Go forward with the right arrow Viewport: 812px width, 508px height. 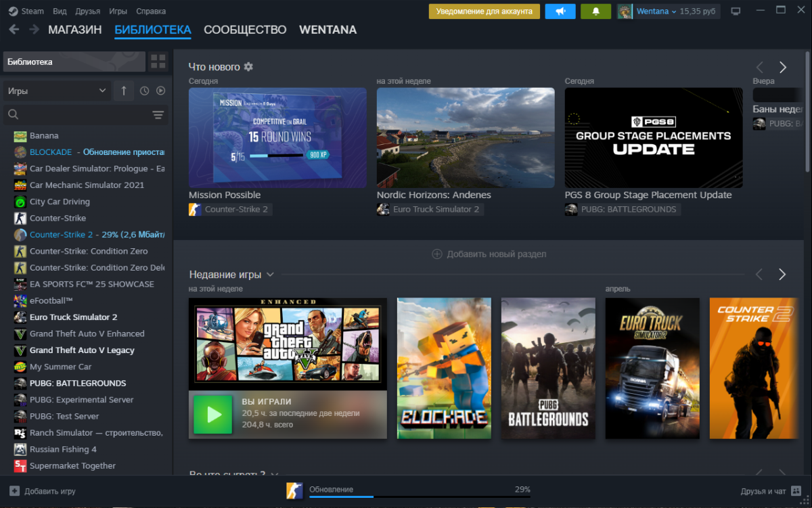pyautogui.click(x=34, y=29)
